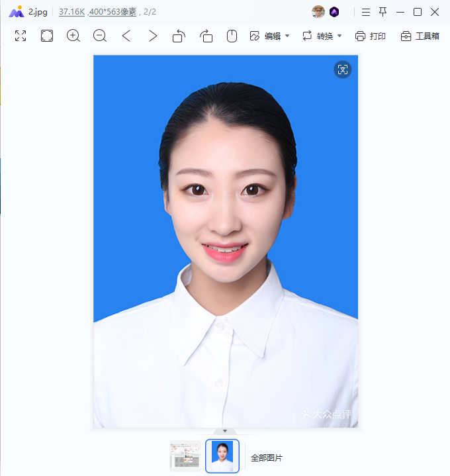Go to the next image
The height and width of the screenshot is (476, 450).
point(153,36)
